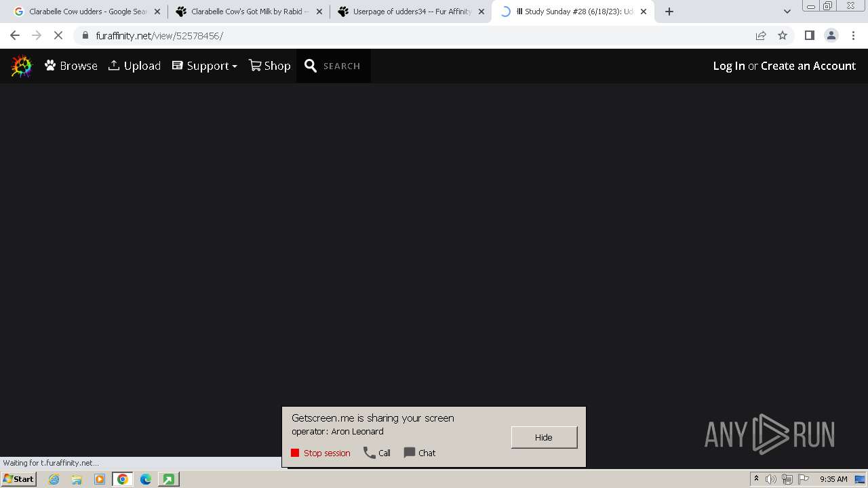The image size is (868, 488).
Task: Click Stop session in Getscreen.me dialog
Action: click(321, 453)
